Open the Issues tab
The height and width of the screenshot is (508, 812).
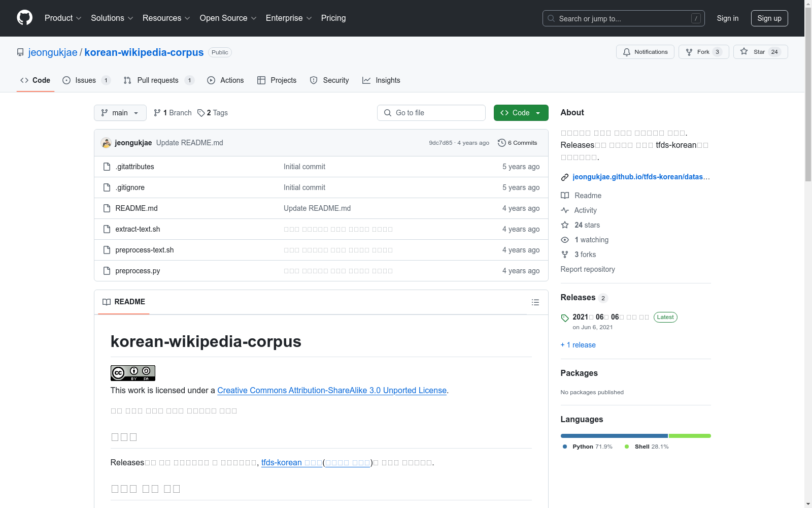(86, 80)
